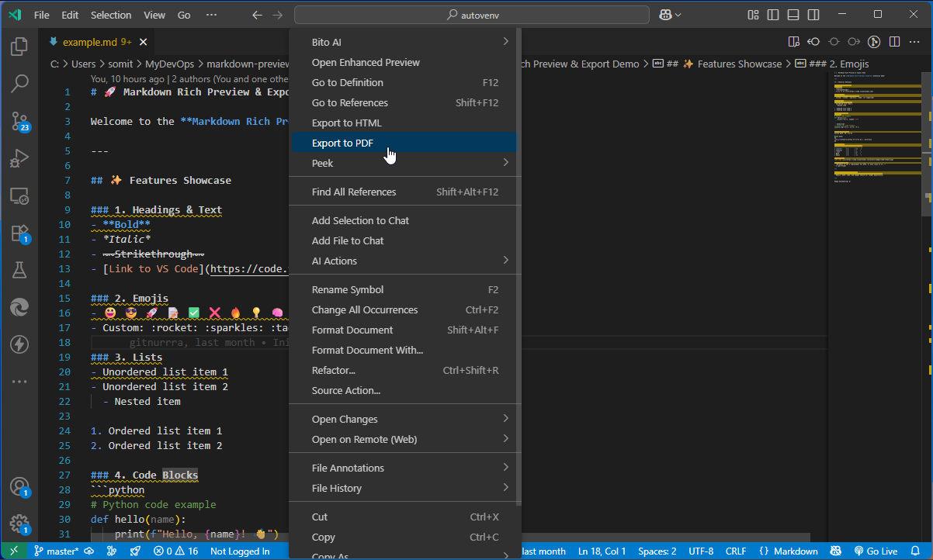Open the hidden menus ellipsis in menu bar
The height and width of the screenshot is (560, 933).
click(213, 15)
